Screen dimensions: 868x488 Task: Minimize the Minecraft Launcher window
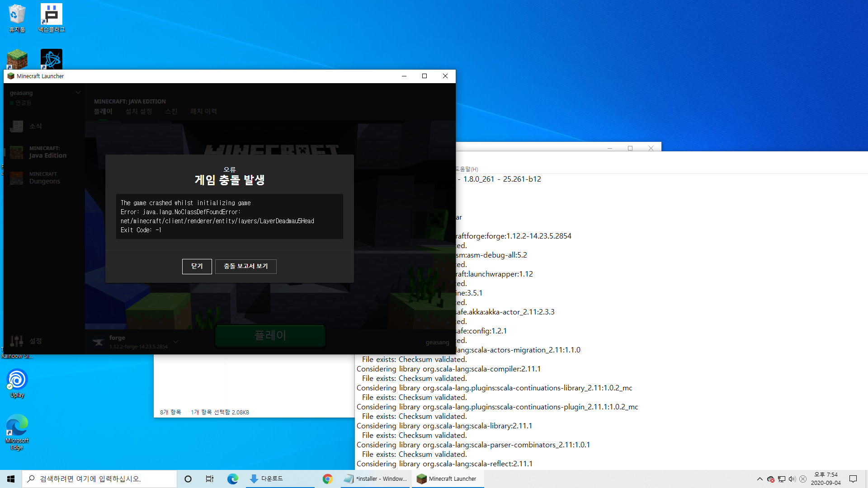404,76
